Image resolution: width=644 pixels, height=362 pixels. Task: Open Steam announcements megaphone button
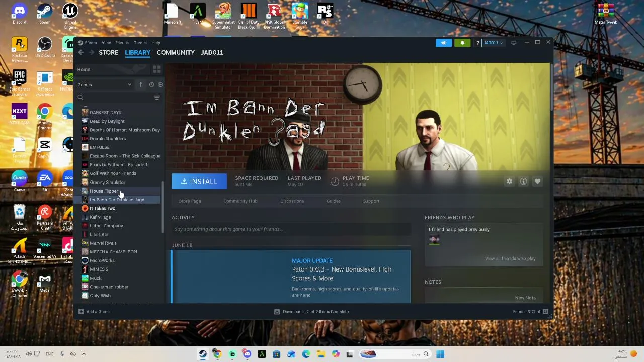tap(444, 43)
